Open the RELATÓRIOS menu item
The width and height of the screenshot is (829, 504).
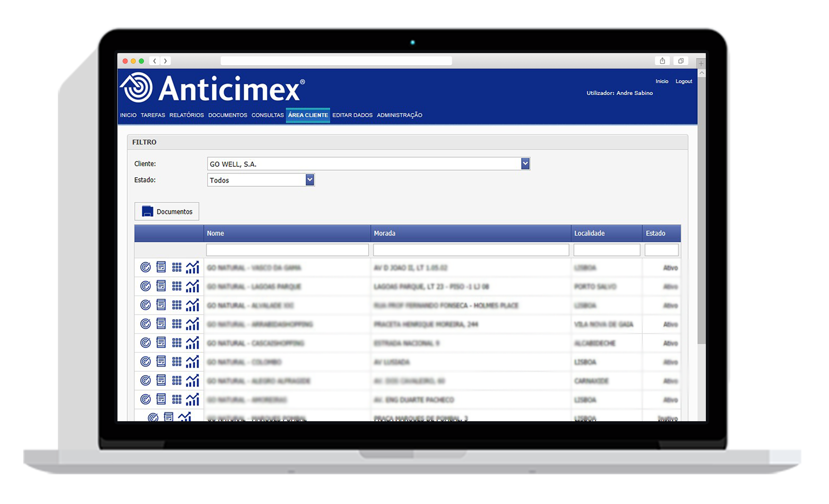point(187,115)
